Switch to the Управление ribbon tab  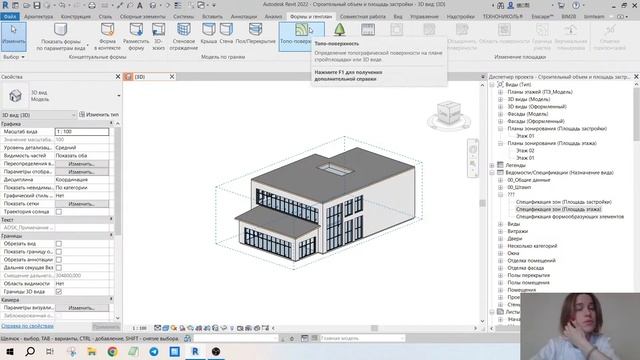pyautogui.click(x=424, y=17)
